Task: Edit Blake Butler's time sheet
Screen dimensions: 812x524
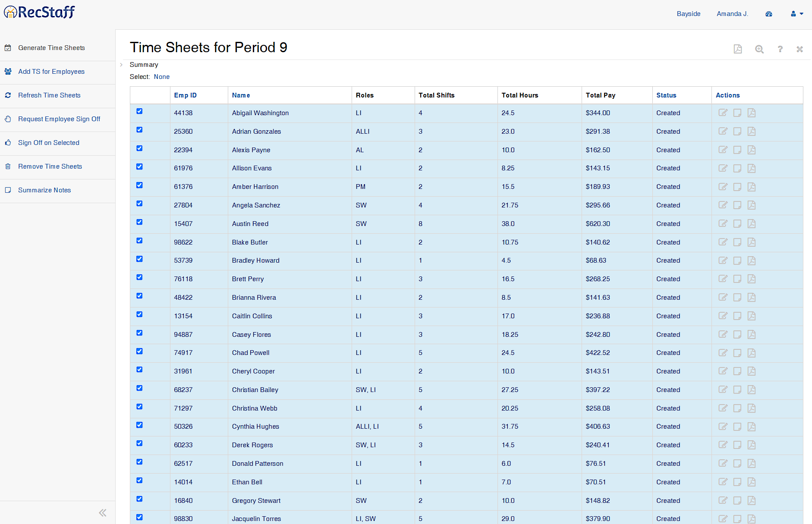Action: pyautogui.click(x=723, y=242)
